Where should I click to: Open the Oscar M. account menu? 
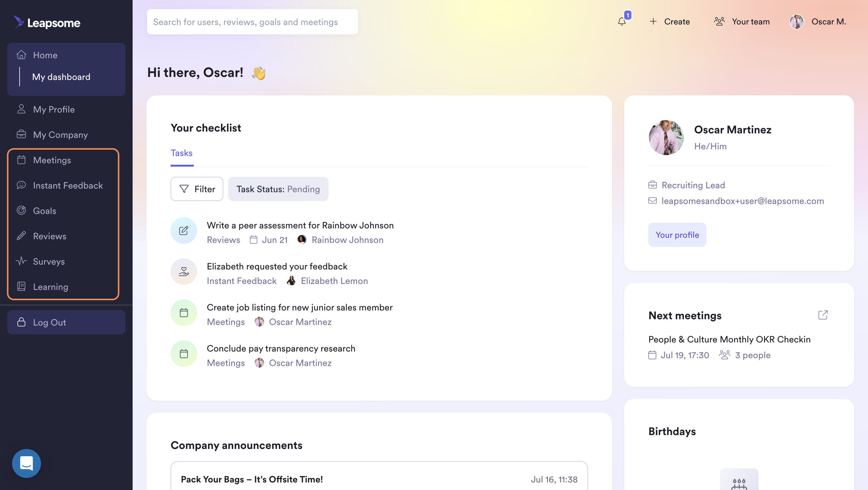[x=818, y=22]
